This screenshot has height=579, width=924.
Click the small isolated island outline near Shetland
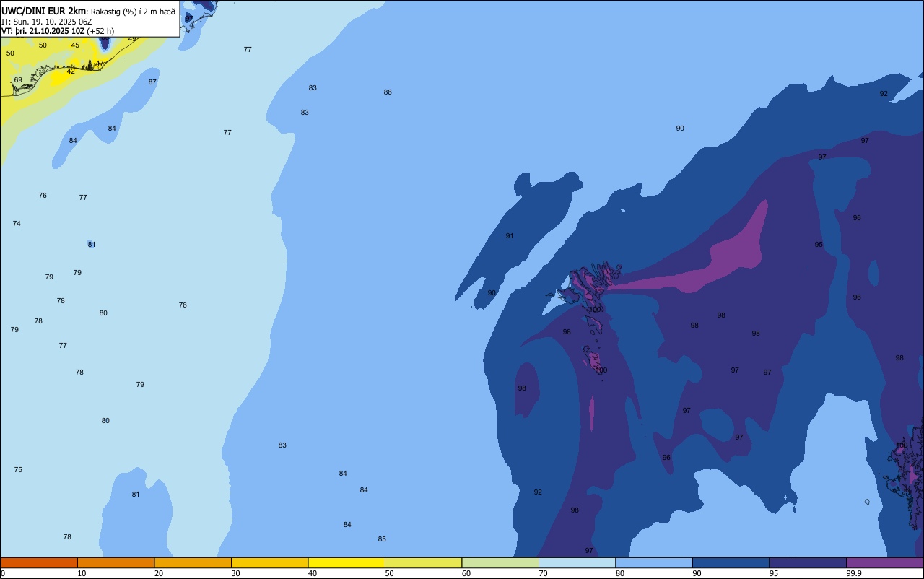[x=867, y=502]
